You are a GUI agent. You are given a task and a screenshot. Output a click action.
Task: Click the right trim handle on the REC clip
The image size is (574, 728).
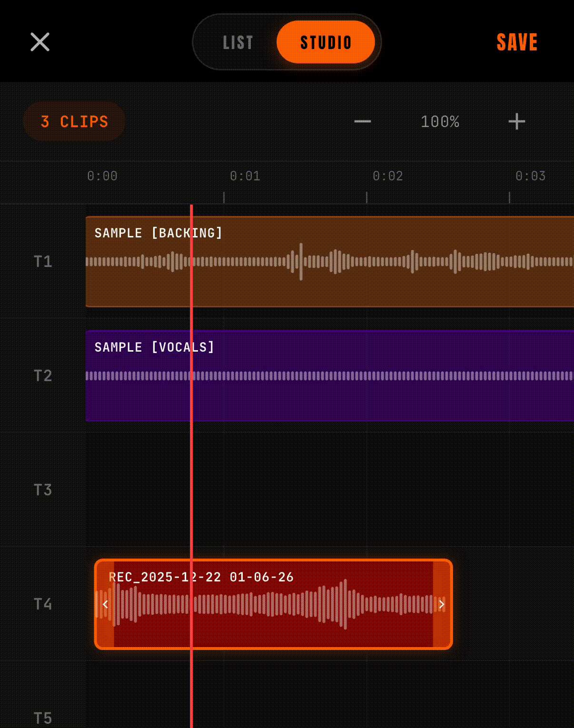point(442,604)
